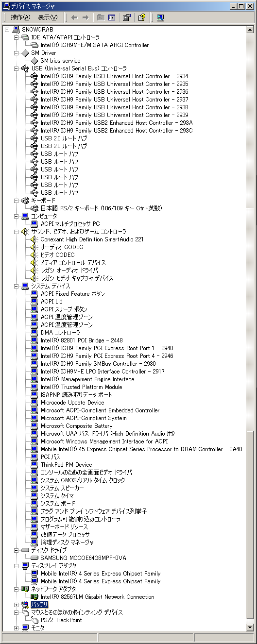Collapse the SNOWCRAB root node
The image size is (257, 644).
pyautogui.click(x=7, y=30)
